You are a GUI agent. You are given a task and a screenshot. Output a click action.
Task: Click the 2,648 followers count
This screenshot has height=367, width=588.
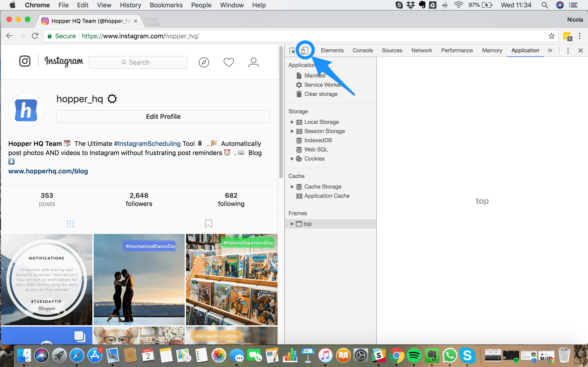click(x=139, y=195)
